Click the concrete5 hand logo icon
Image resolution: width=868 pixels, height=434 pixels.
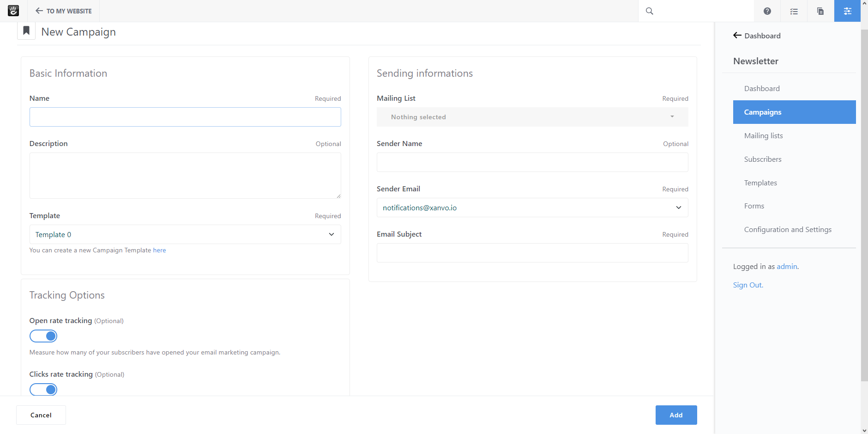coord(13,11)
